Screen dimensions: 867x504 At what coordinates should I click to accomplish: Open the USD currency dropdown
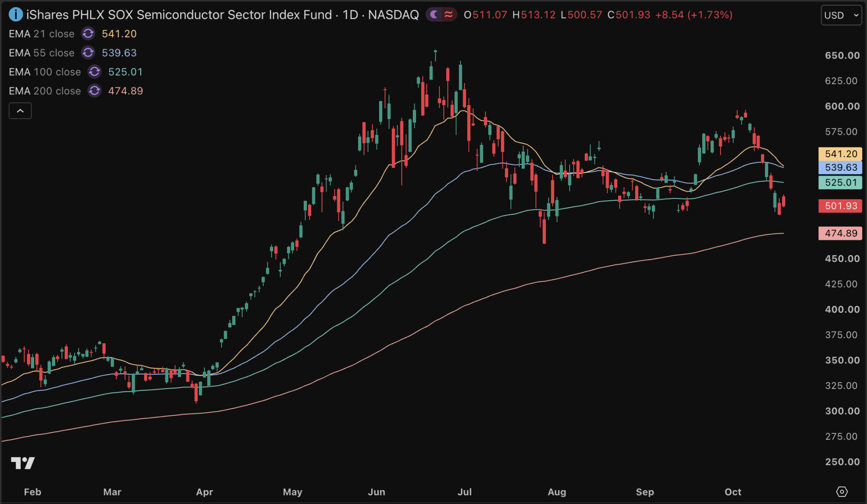(841, 15)
